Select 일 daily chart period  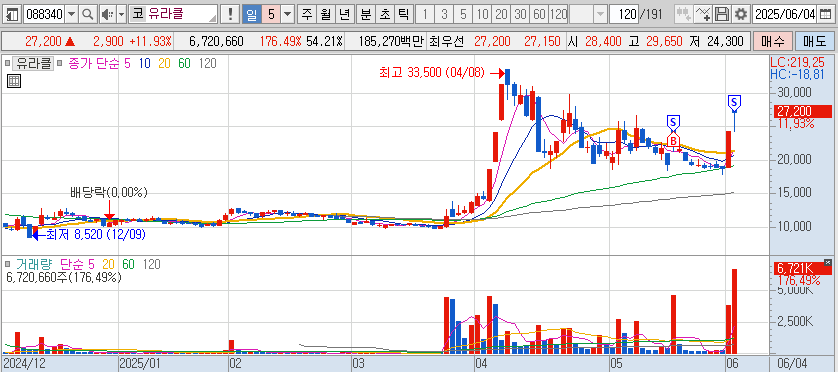tap(251, 14)
